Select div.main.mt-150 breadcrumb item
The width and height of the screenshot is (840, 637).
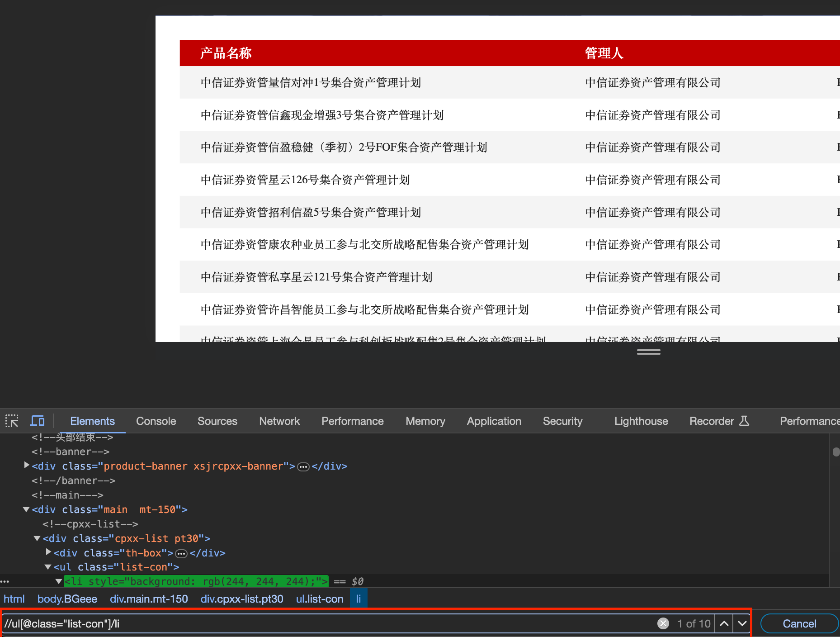click(x=149, y=599)
